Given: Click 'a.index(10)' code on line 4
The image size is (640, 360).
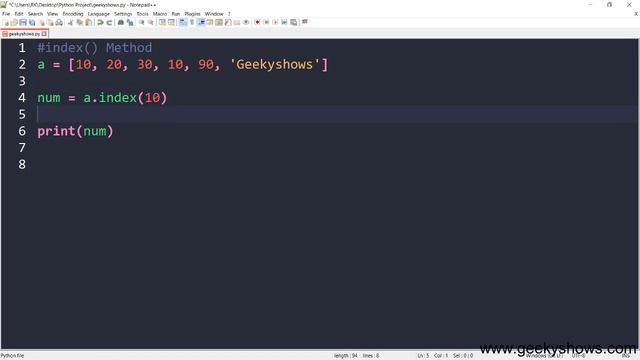Looking at the screenshot, I should coord(125,98).
